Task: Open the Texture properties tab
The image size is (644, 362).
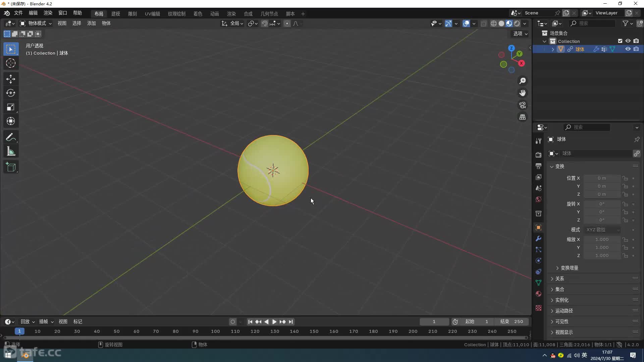Action: [538, 308]
